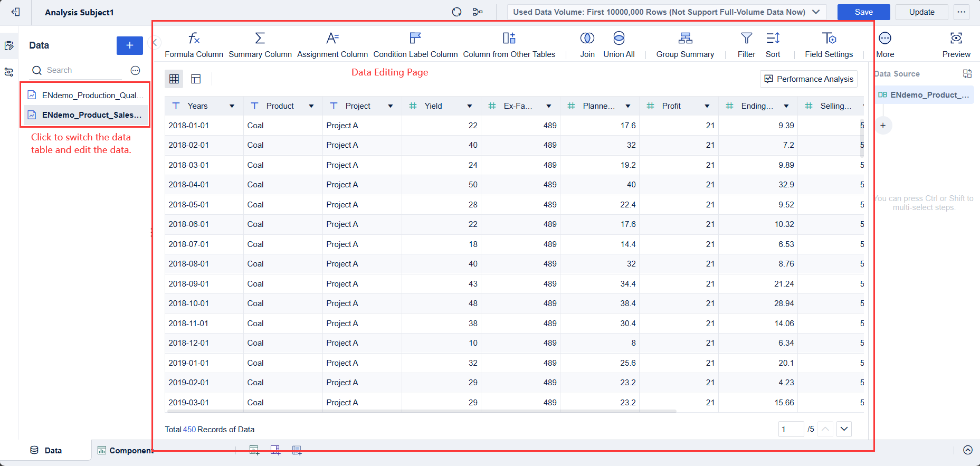
Task: Click the sidebar edit document icon
Action: point(9,45)
